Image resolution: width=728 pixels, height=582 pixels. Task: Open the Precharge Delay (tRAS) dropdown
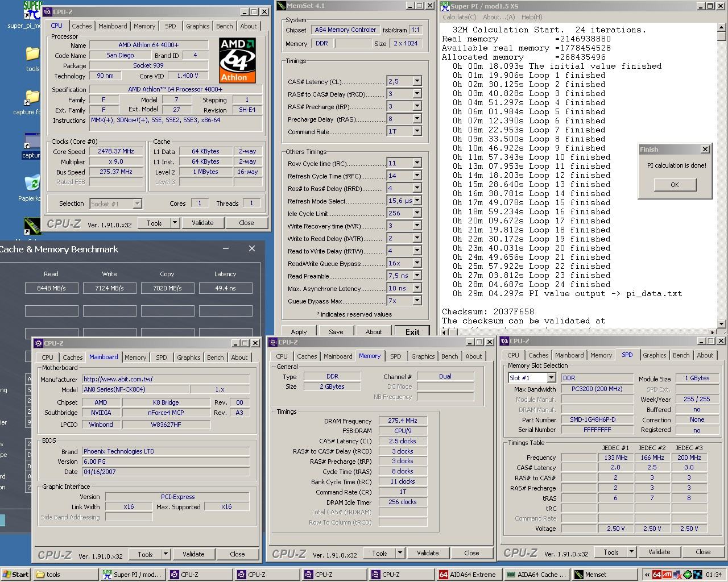coord(417,119)
